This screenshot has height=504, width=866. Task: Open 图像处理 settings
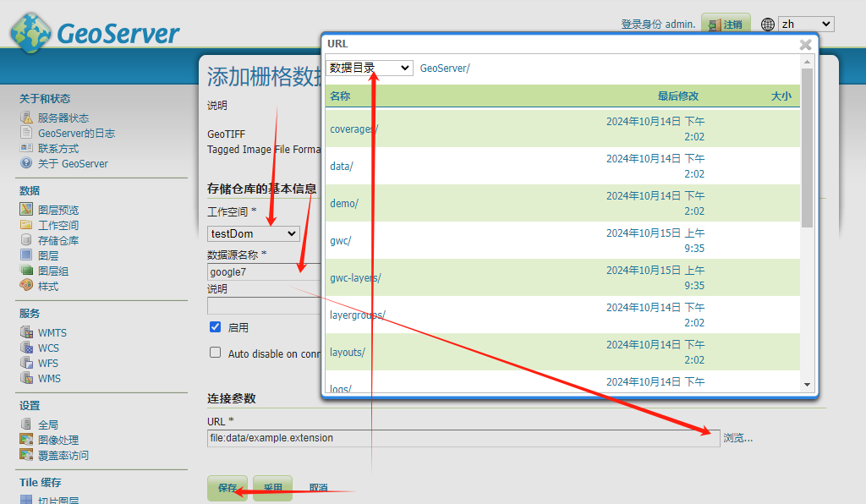[58, 440]
